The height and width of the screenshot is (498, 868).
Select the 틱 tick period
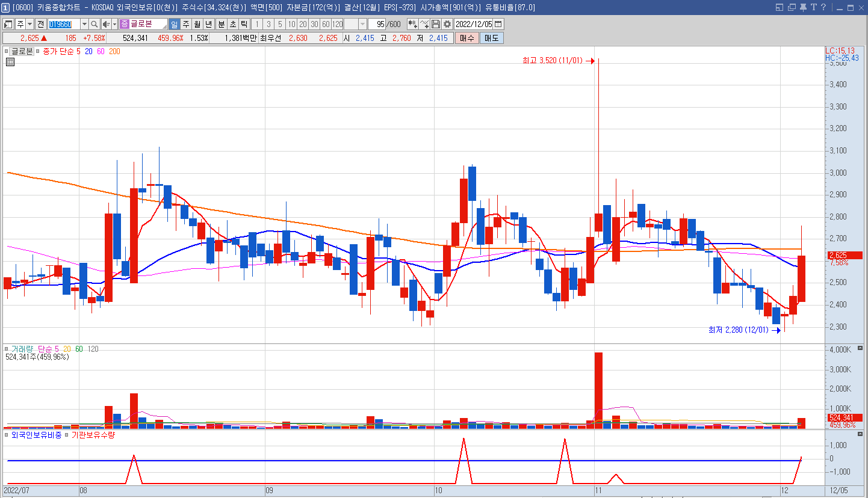(x=244, y=24)
